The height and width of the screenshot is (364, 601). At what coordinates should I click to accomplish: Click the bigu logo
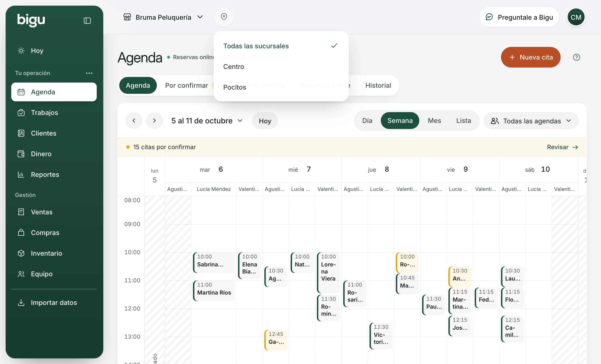pos(31,20)
